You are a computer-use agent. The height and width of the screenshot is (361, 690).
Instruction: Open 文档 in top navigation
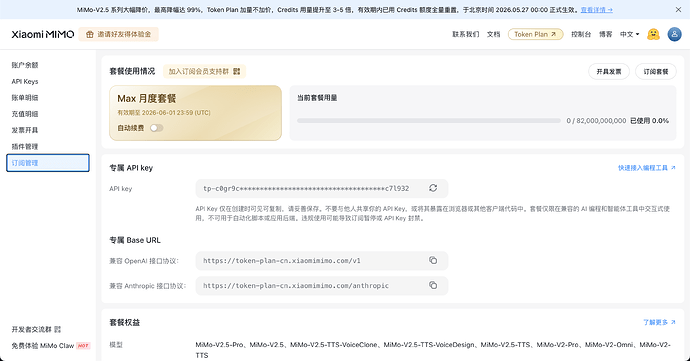[493, 34]
